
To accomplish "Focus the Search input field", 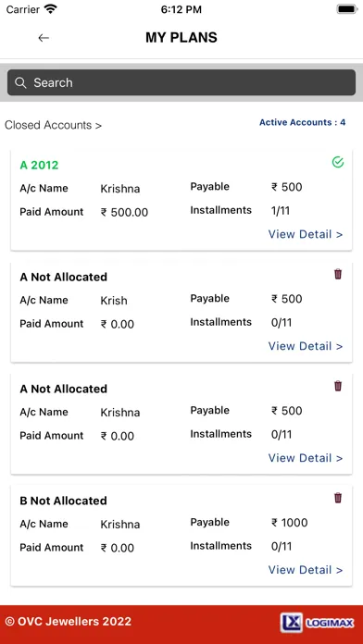I will [181, 82].
